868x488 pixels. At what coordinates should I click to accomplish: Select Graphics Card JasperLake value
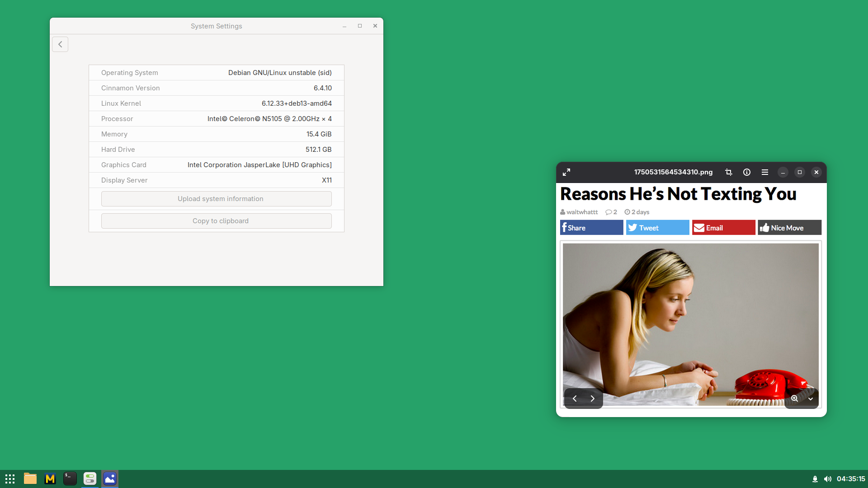click(x=259, y=165)
